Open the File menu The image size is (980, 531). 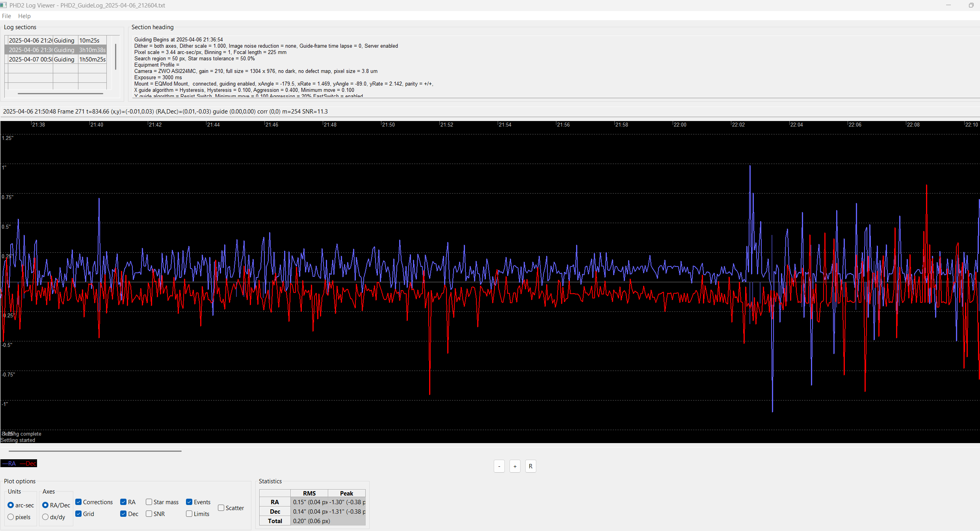pyautogui.click(x=6, y=16)
